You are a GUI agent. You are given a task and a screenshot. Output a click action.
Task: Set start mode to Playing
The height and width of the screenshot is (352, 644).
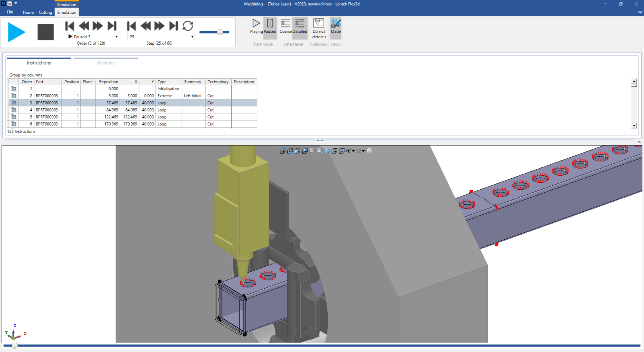256,26
